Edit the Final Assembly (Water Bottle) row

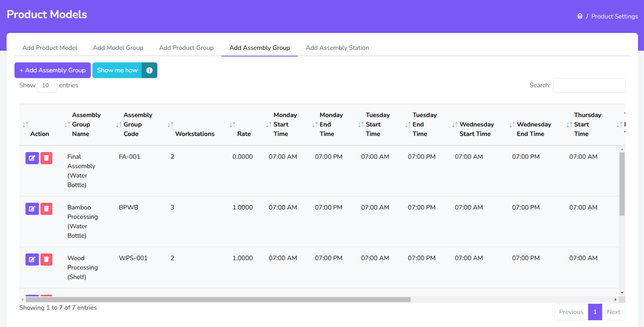click(x=32, y=158)
